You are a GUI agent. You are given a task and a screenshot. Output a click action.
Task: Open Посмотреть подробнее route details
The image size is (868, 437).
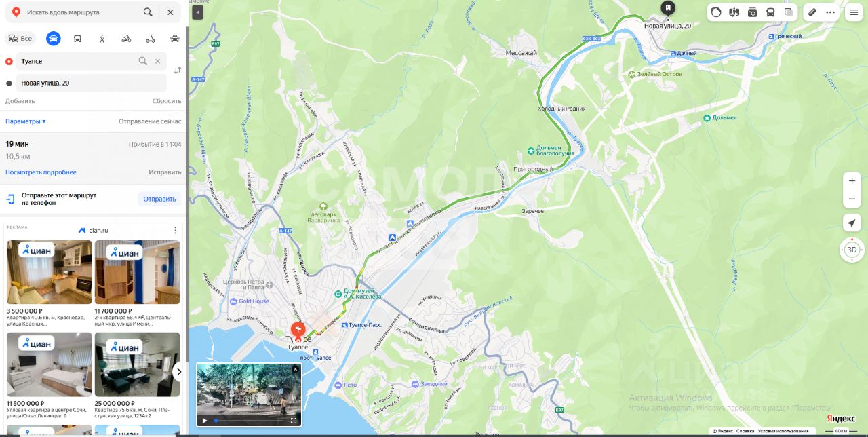pyautogui.click(x=41, y=172)
